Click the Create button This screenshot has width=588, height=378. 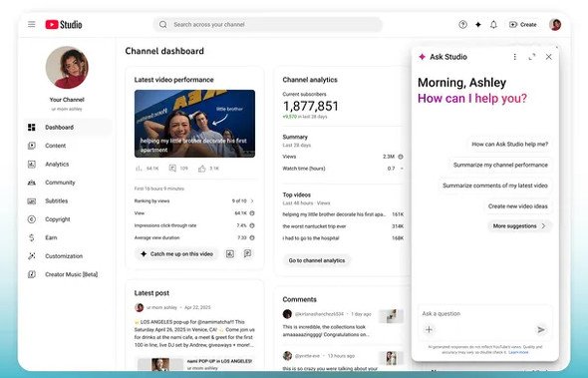click(x=523, y=24)
